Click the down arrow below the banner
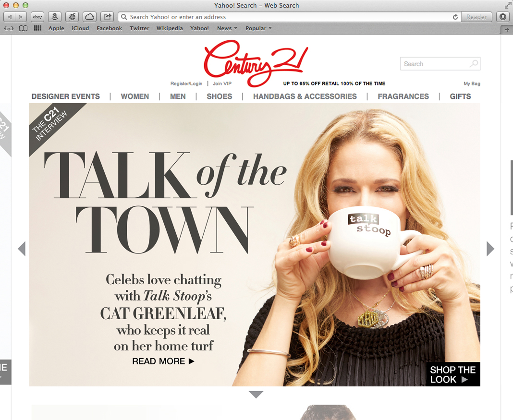Viewport: 513px width, 420px height. click(x=256, y=395)
